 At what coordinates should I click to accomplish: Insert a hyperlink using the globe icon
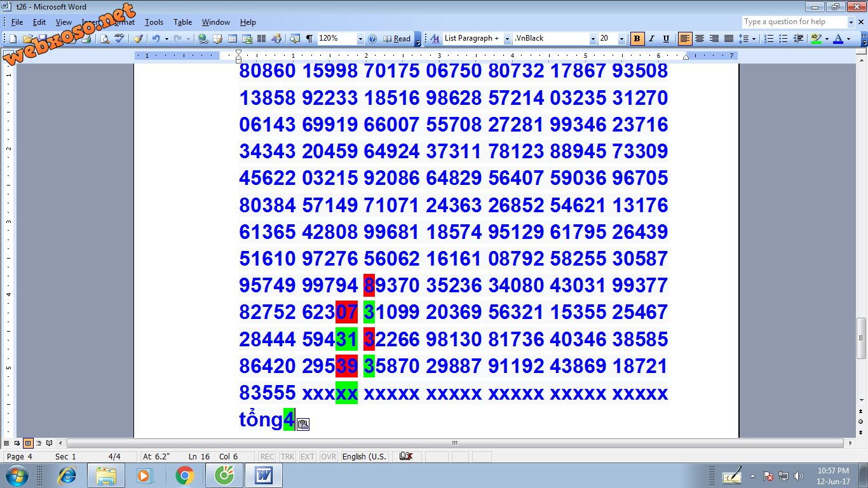(203, 39)
